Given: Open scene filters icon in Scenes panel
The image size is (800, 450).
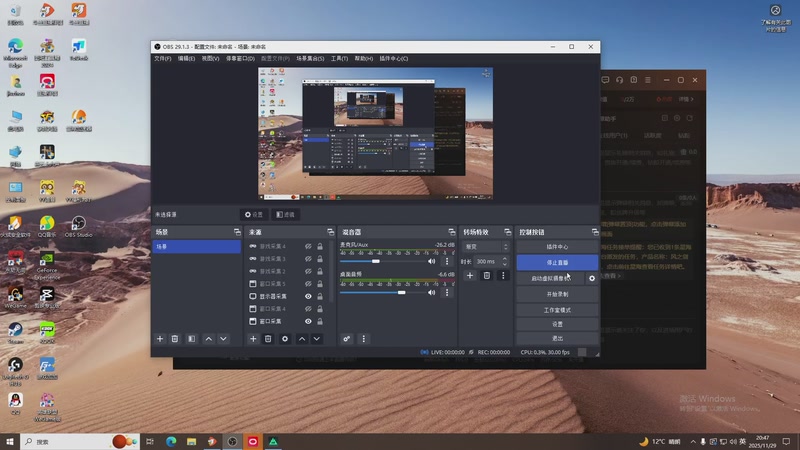Looking at the screenshot, I should [x=191, y=339].
